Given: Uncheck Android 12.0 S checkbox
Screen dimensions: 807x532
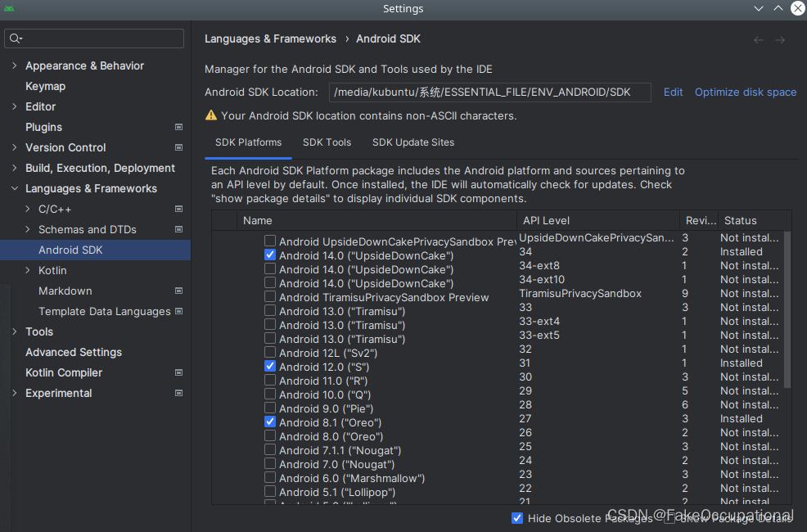Looking at the screenshot, I should pyautogui.click(x=270, y=366).
